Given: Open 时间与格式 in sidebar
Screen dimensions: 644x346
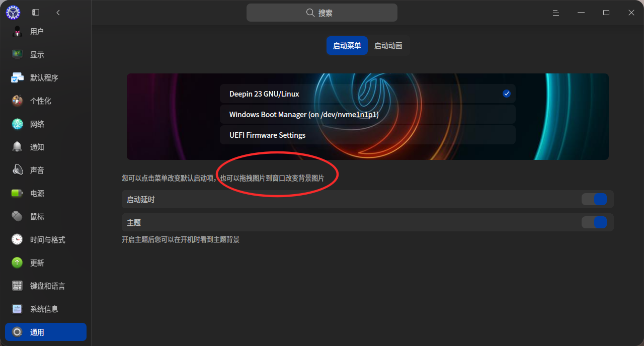Looking at the screenshot, I should [46, 239].
